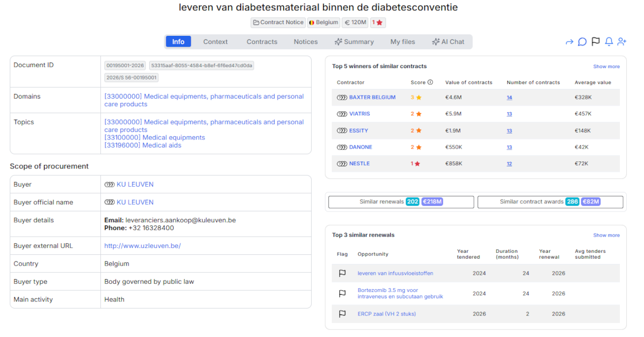Share the contract via the forward arrow icon
Screen dimensions: 644x337
tap(569, 41)
